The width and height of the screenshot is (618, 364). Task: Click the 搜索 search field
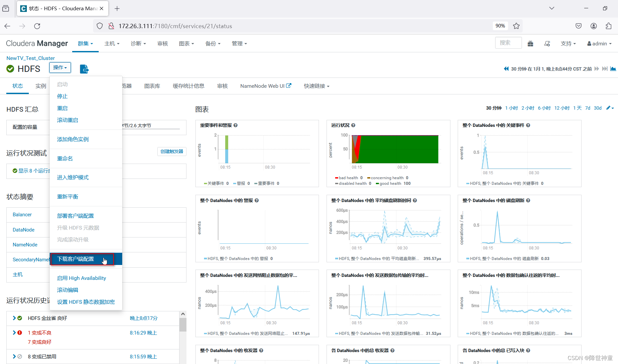coord(508,43)
